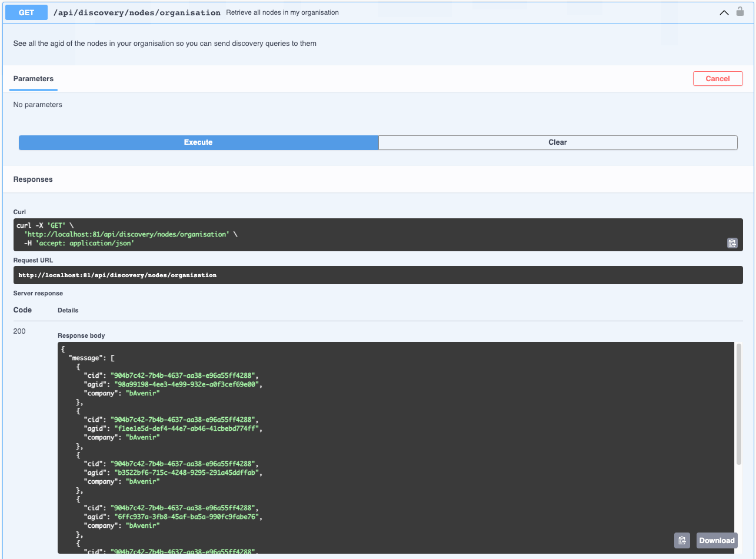Click the blue GET method badge
Screen dimensions: 756x559
coord(26,12)
